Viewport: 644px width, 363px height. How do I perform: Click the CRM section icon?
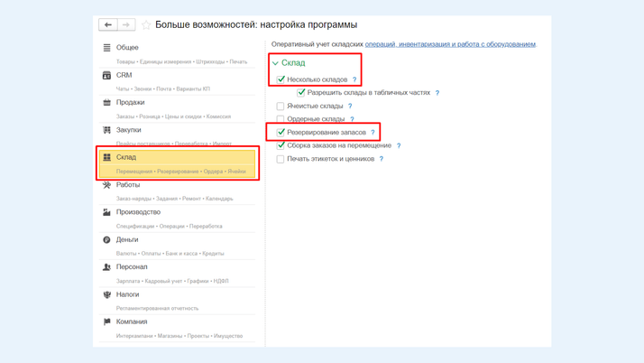pos(106,75)
